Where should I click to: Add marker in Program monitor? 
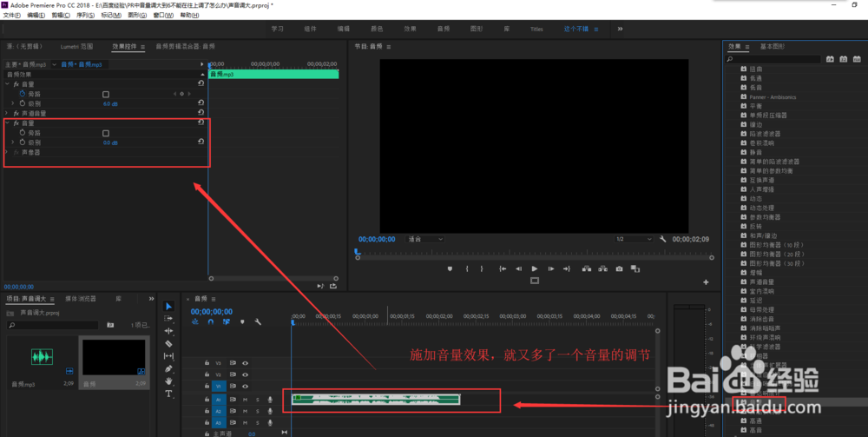tap(450, 268)
